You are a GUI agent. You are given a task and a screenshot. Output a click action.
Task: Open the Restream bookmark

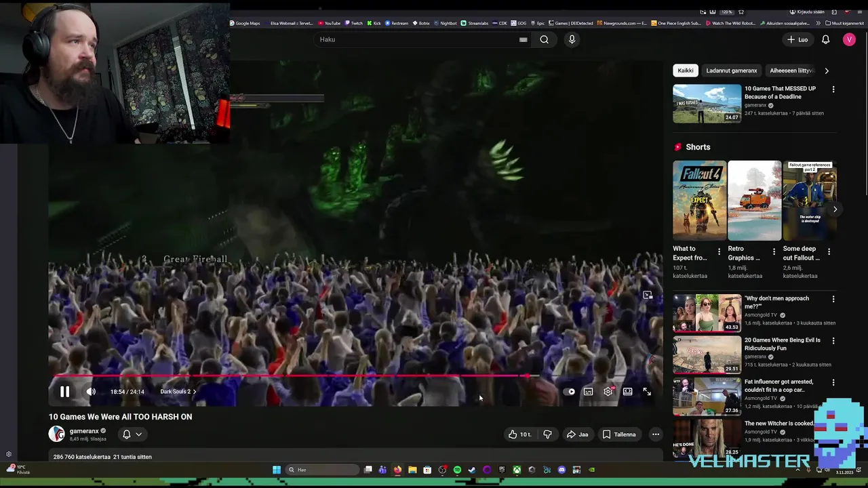[x=397, y=23]
